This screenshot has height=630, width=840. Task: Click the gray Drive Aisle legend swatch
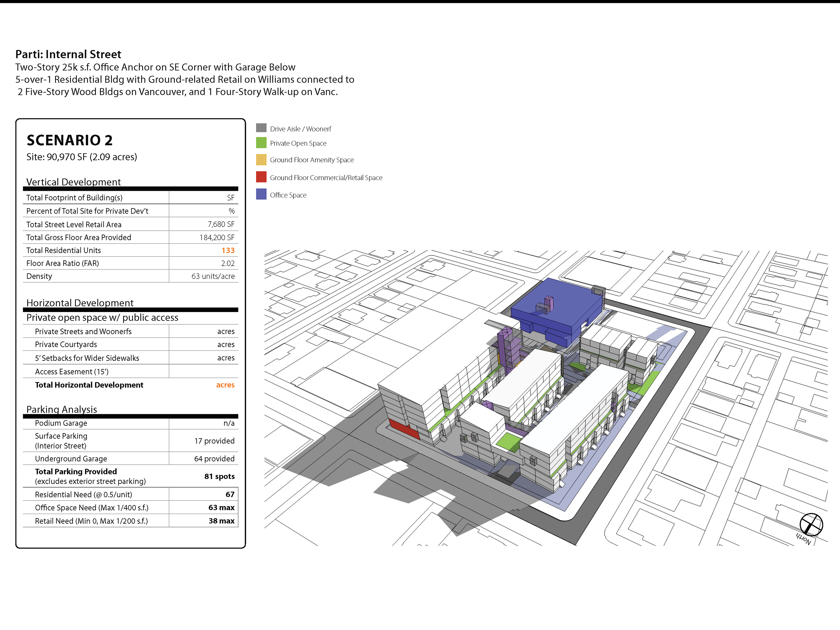[x=261, y=127]
